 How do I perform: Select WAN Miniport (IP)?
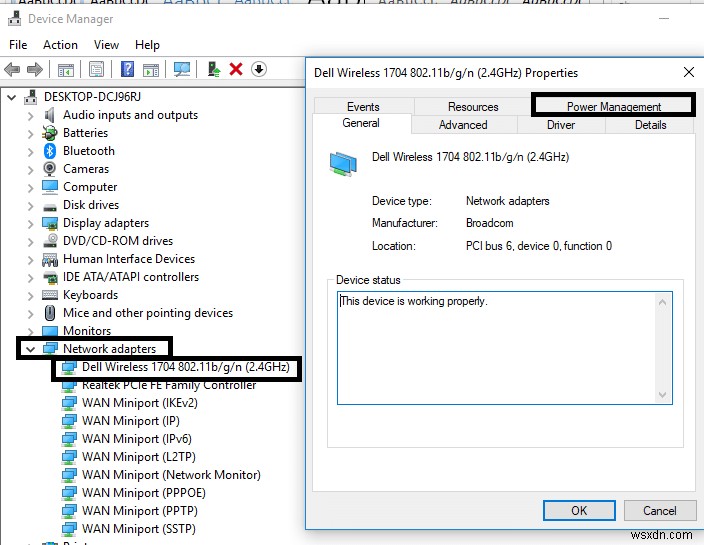tap(131, 421)
